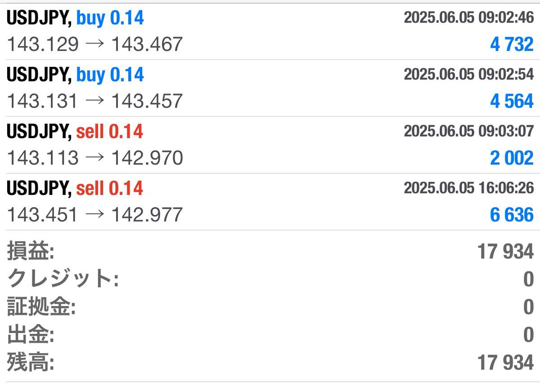Click the 17 934 value beside 残高
Screen dimensions: 540x392
click(x=505, y=363)
